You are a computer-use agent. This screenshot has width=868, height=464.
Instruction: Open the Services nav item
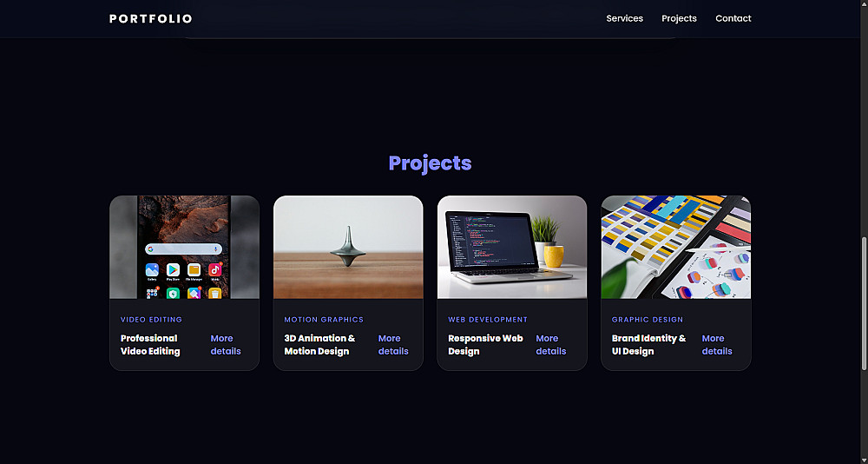click(x=624, y=18)
